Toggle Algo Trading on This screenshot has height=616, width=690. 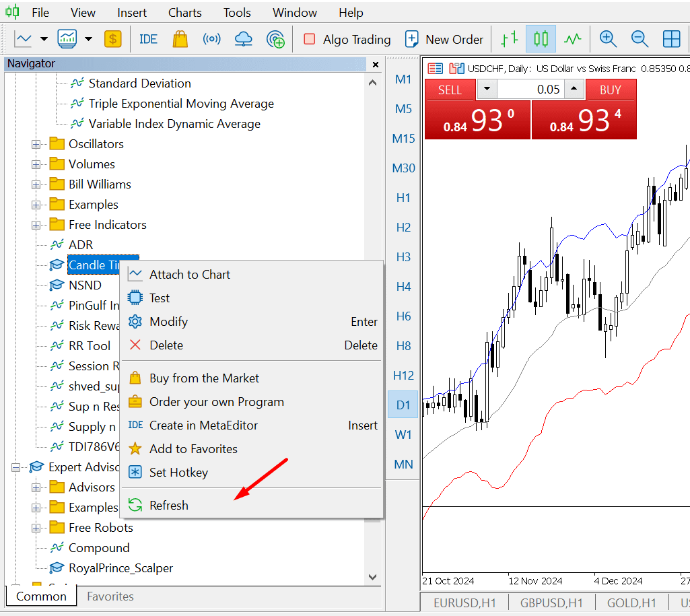pos(347,39)
